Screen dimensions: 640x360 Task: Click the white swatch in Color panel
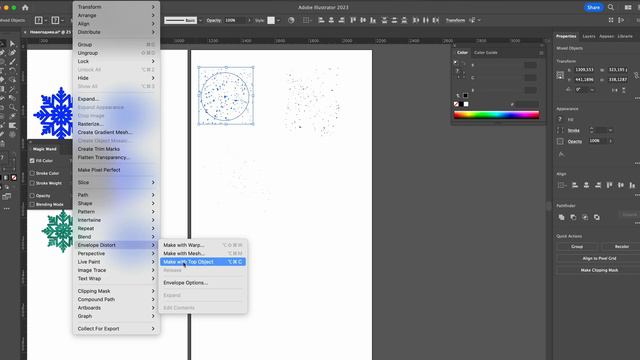point(466,104)
